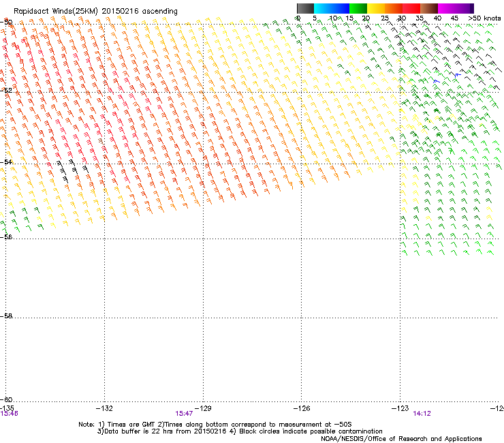The height and width of the screenshot is (443, 504).
Task: Click the -129 longitude axis label
Action: [203, 408]
